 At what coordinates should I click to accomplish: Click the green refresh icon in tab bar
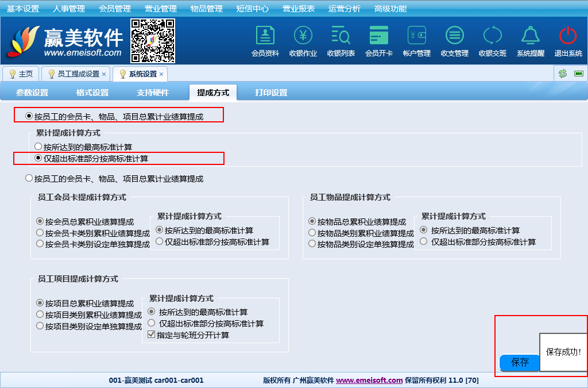[563, 74]
